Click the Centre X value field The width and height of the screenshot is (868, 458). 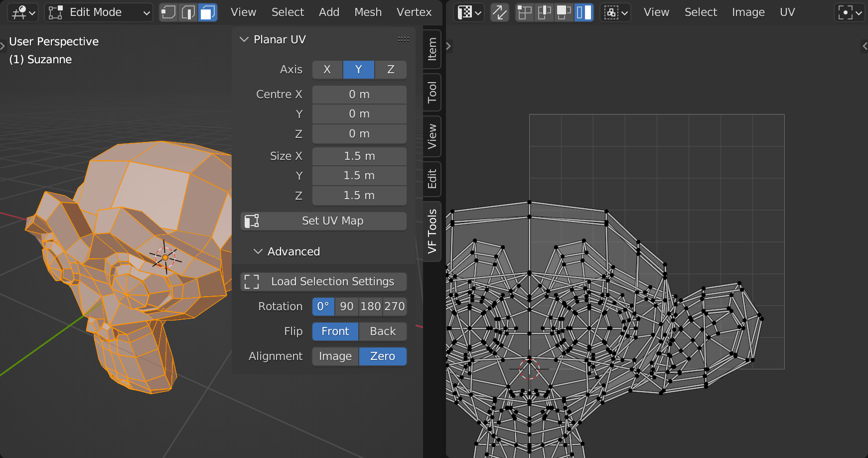[x=359, y=95]
